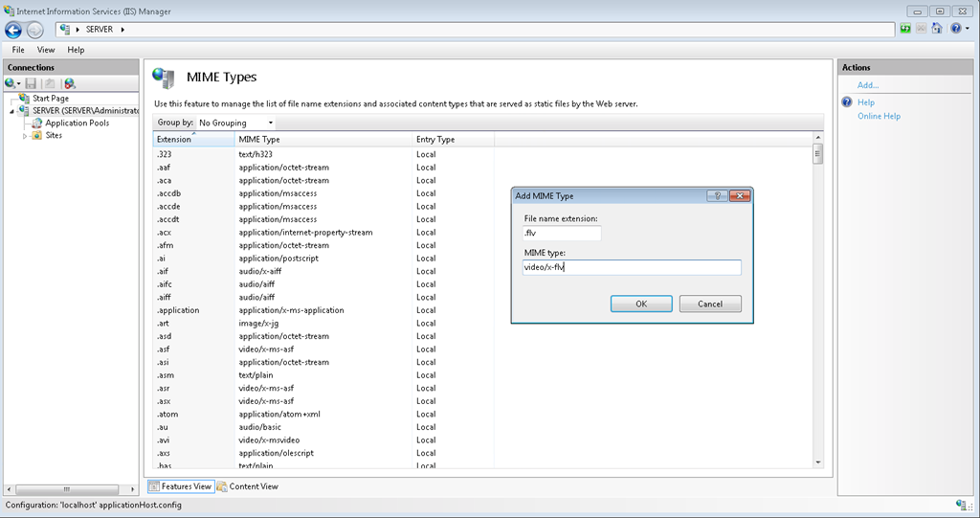The width and height of the screenshot is (980, 518).
Task: Click the Application Pools tree icon
Action: coord(37,124)
